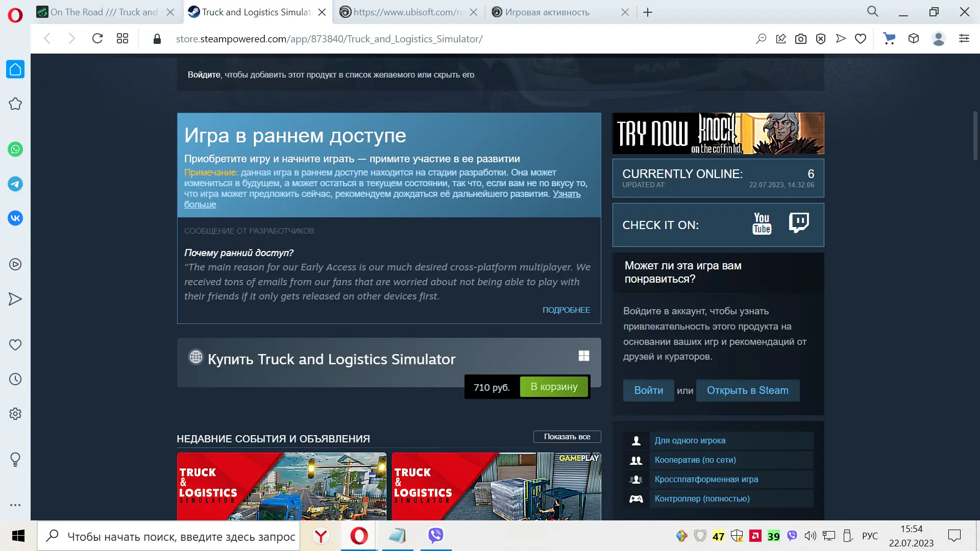Switch the РУС input language indicator

coord(870,536)
